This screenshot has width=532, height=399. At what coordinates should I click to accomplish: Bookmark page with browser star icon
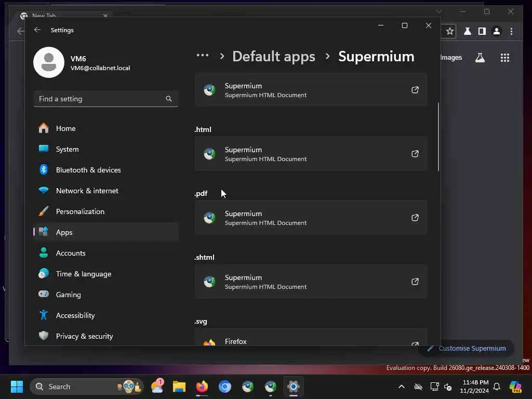click(x=450, y=32)
